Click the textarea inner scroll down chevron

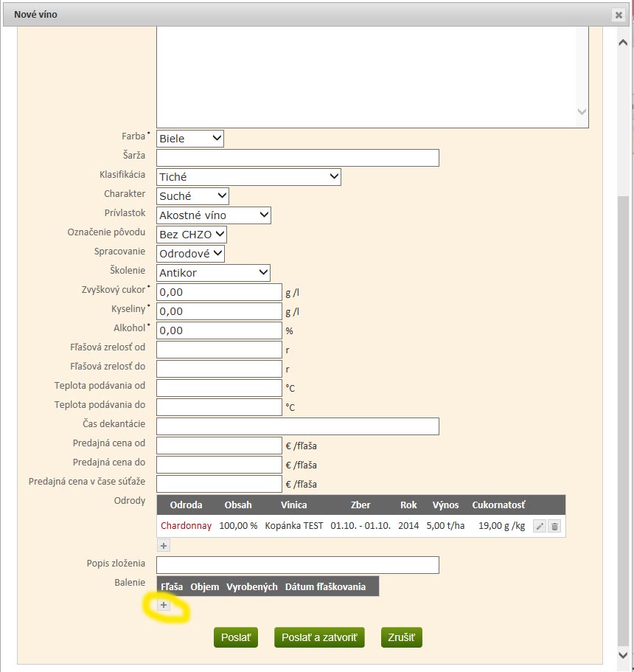582,111
